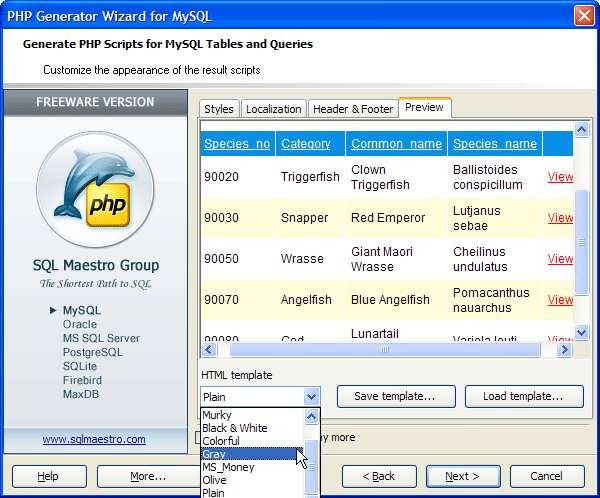Select Firebird in product list
This screenshot has height=498, width=600.
(82, 380)
